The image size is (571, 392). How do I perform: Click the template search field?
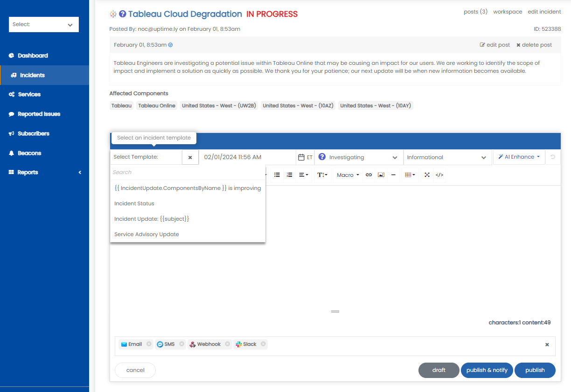[x=188, y=172]
